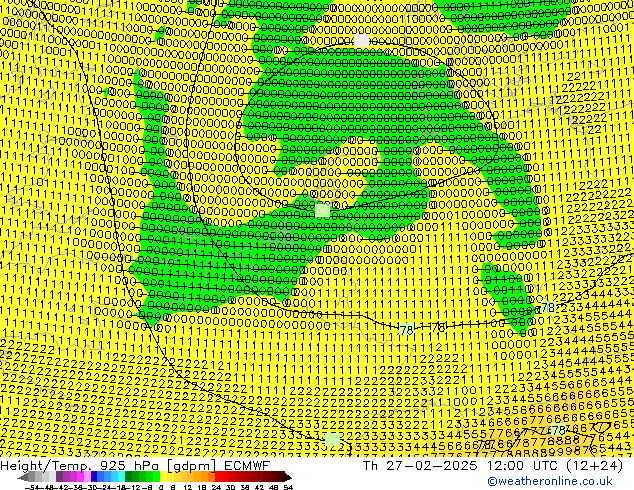Click the grey left arrow of legend
Screen dimensions: 634x490
click(x=23, y=477)
